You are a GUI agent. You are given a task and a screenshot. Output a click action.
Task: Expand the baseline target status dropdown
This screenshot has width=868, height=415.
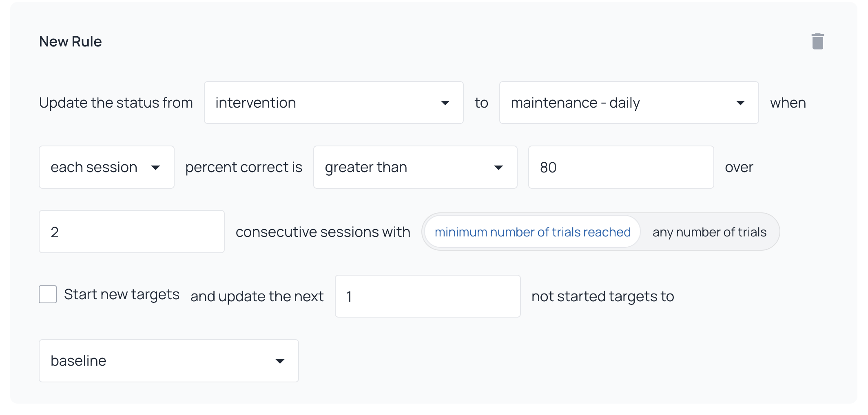coord(169,361)
